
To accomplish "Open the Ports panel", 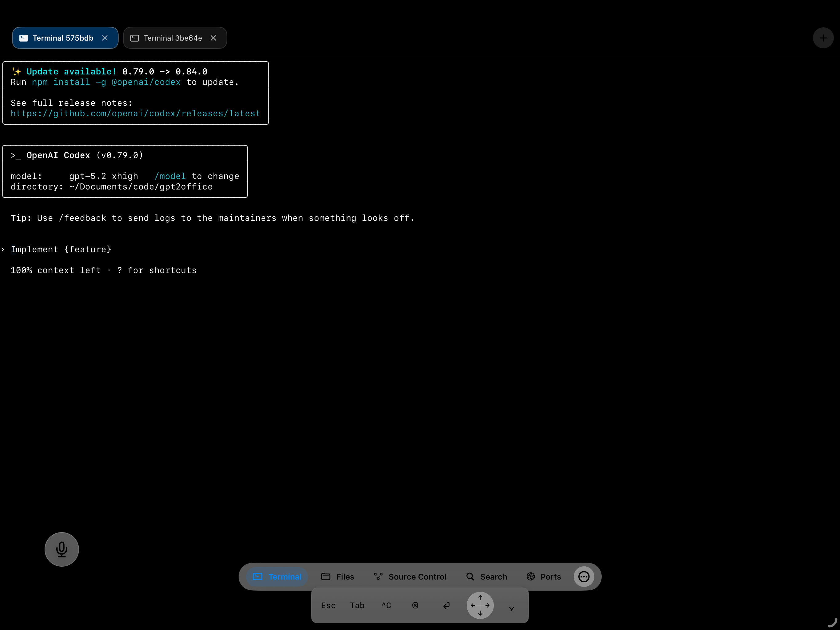I will [543, 577].
